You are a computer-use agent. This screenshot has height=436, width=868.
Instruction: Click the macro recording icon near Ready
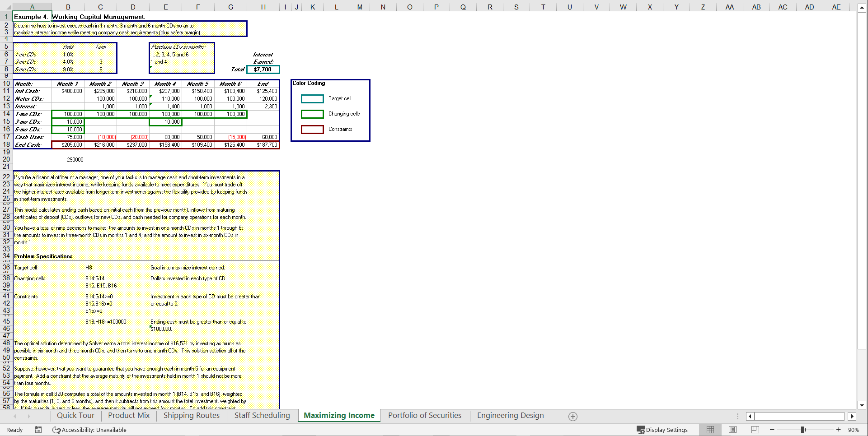pyautogui.click(x=38, y=430)
